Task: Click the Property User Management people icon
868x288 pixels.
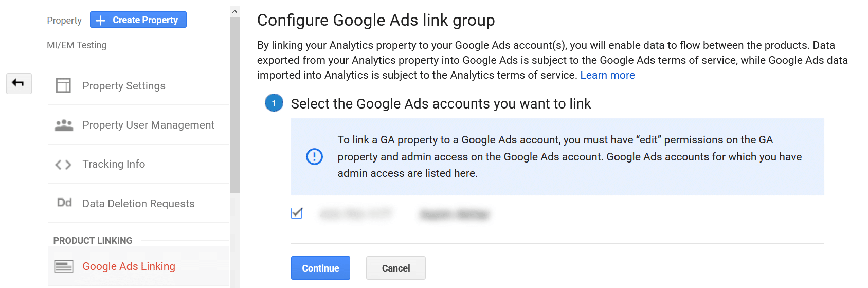Action: pos(64,125)
